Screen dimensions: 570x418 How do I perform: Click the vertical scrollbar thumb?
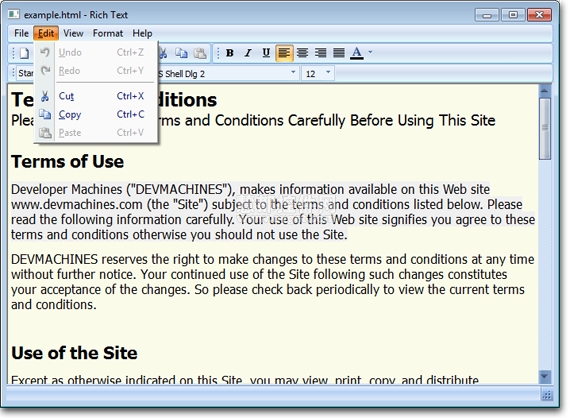[x=545, y=128]
